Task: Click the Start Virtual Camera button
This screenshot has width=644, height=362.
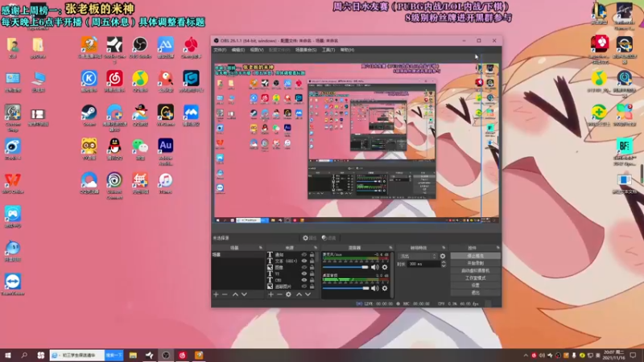Action: coord(475,270)
